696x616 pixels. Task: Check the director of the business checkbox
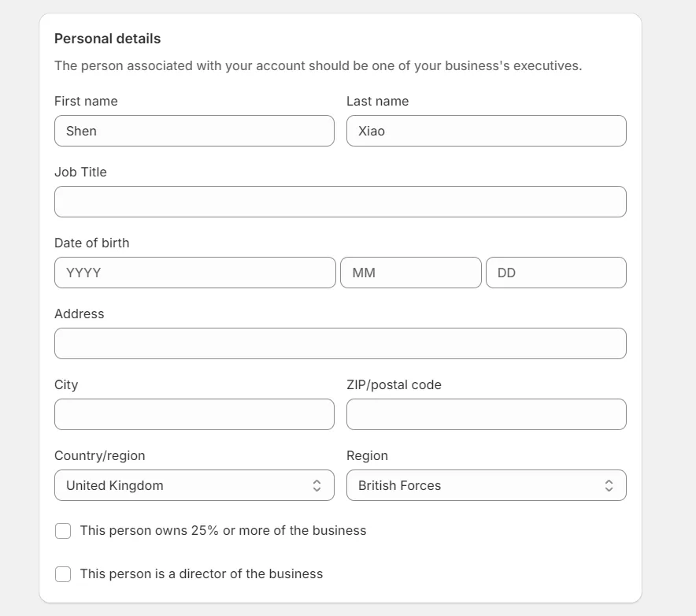63,573
